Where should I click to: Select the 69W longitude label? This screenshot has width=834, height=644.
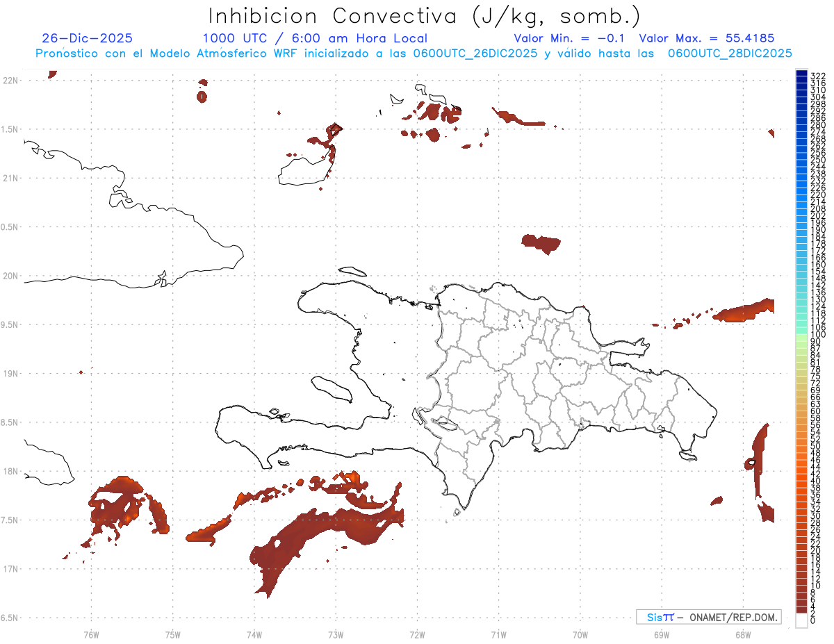[x=662, y=634]
